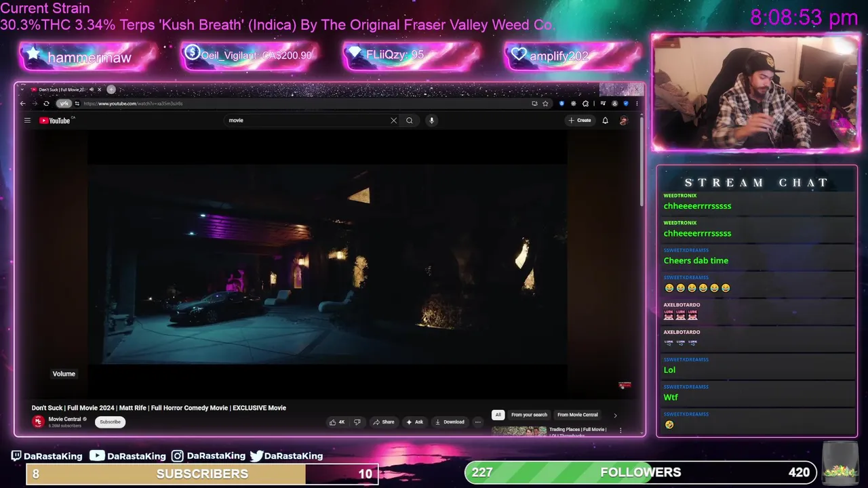Click the hammermaw follower badge
This screenshot has height=488, width=868.
pos(89,57)
